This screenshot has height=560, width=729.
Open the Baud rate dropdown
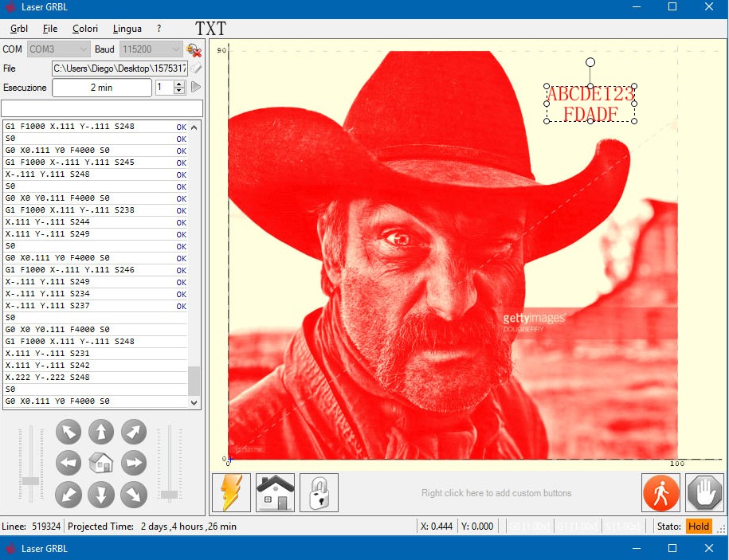149,49
